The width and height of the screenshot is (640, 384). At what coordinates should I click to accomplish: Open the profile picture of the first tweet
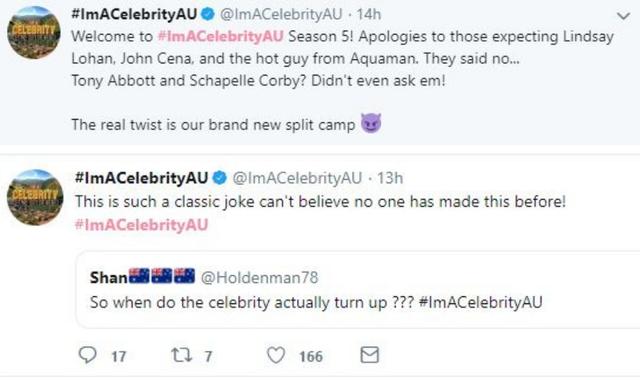coord(34,33)
